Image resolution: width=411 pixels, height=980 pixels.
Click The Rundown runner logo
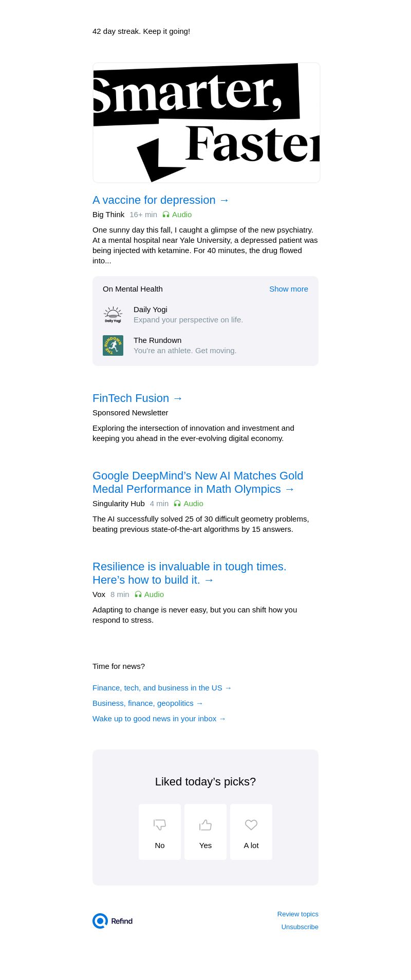pos(113,345)
